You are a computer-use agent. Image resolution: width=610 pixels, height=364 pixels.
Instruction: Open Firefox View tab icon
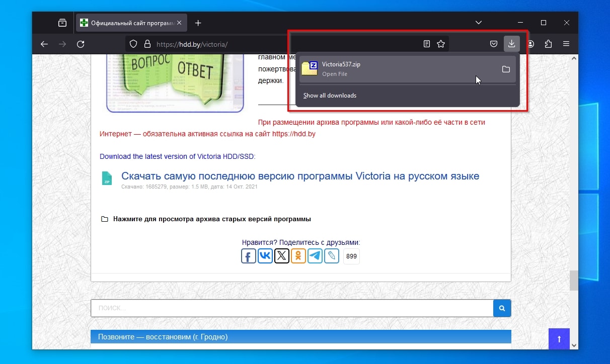click(62, 23)
